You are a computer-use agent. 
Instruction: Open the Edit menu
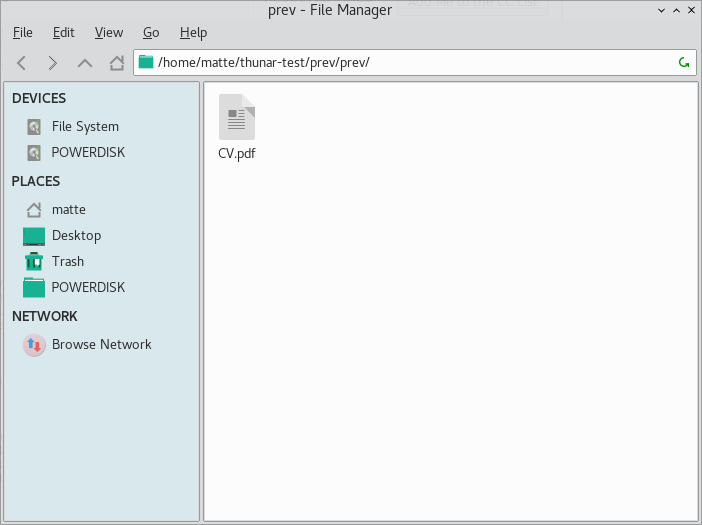click(64, 33)
